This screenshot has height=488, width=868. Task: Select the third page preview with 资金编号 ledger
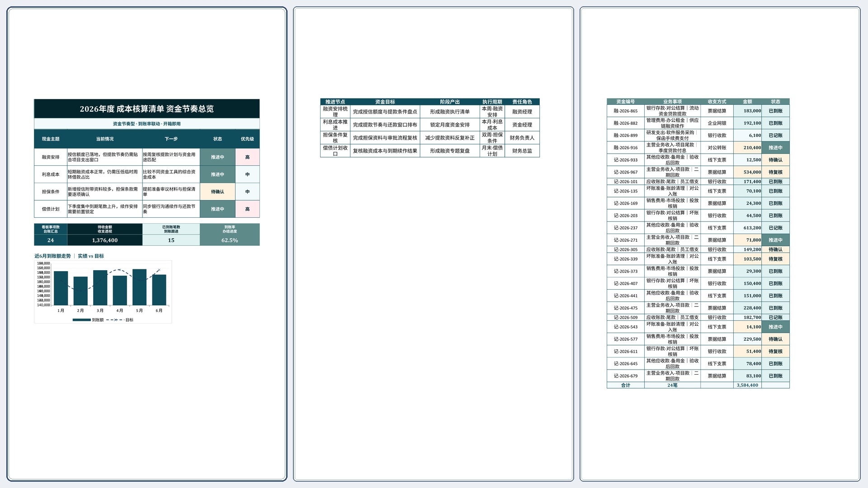point(720,244)
